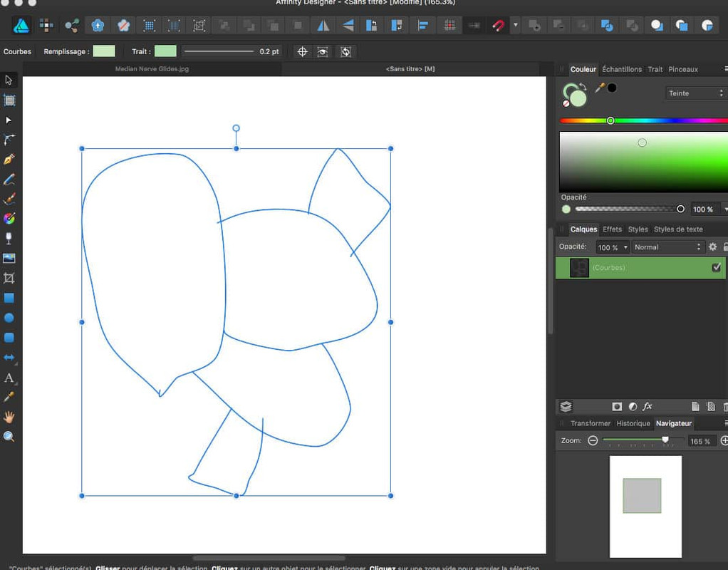
Task: Switch to the Échantillons tab
Action: [x=621, y=69]
